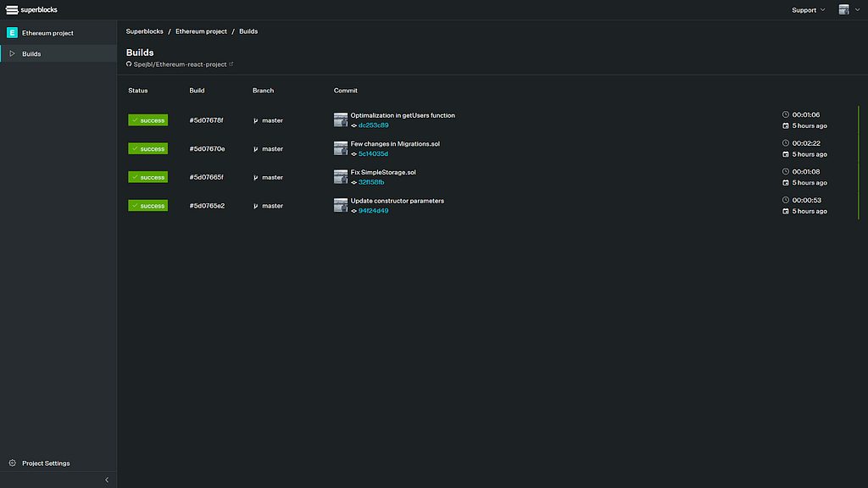868x488 pixels.
Task: Open the Spejbl/Ethereum-react-project repository link
Action: [180, 64]
